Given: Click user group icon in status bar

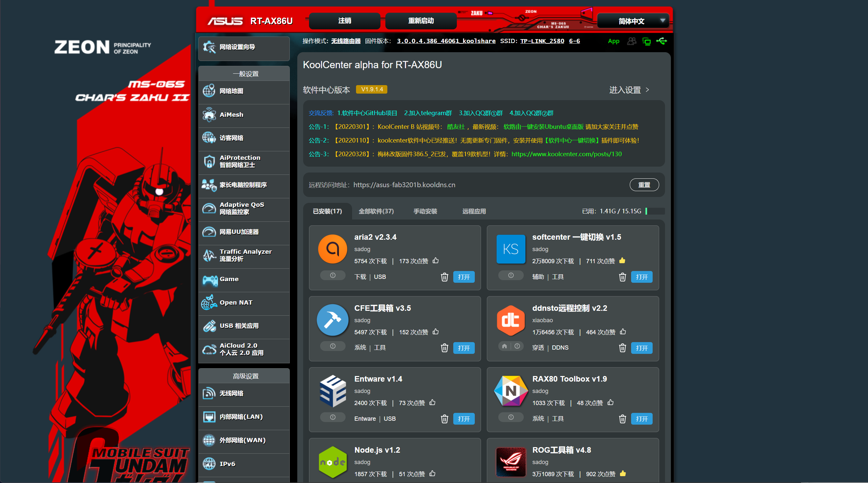Looking at the screenshot, I should [x=632, y=41].
